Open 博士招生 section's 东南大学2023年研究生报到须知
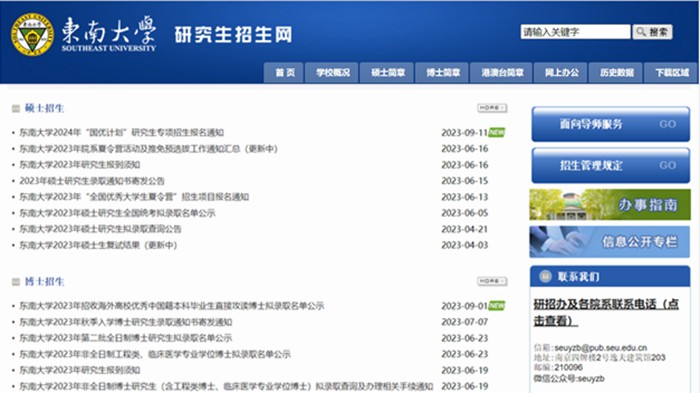This screenshot has width=700, height=393. tap(79, 370)
